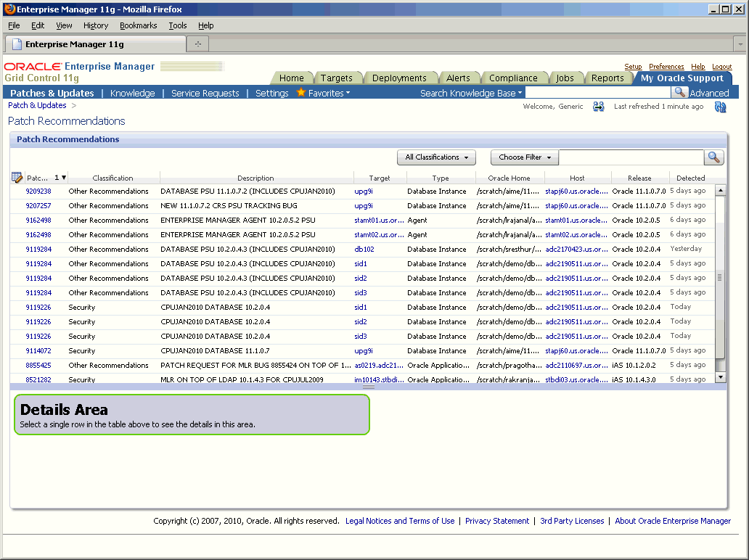Click the knowledge base search input field
This screenshot has width=749, height=560.
(x=597, y=93)
